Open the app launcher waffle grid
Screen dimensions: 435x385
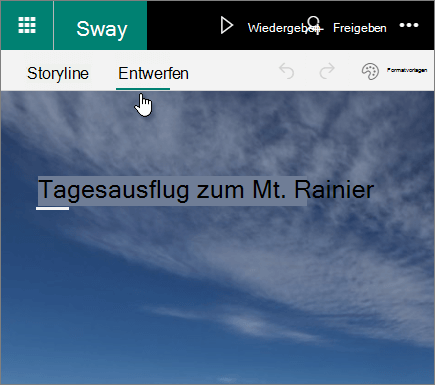[x=27, y=25]
